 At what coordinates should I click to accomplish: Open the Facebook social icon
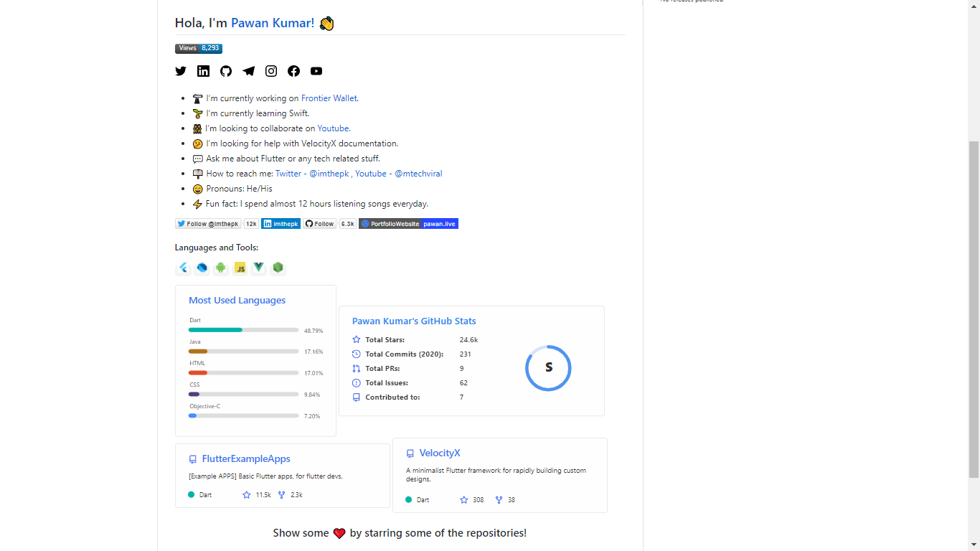pyautogui.click(x=293, y=71)
